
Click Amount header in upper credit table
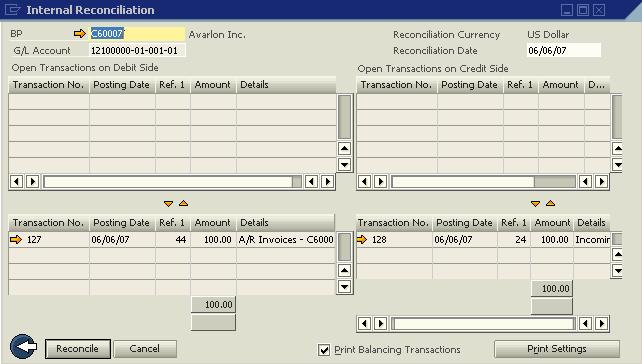(561, 85)
